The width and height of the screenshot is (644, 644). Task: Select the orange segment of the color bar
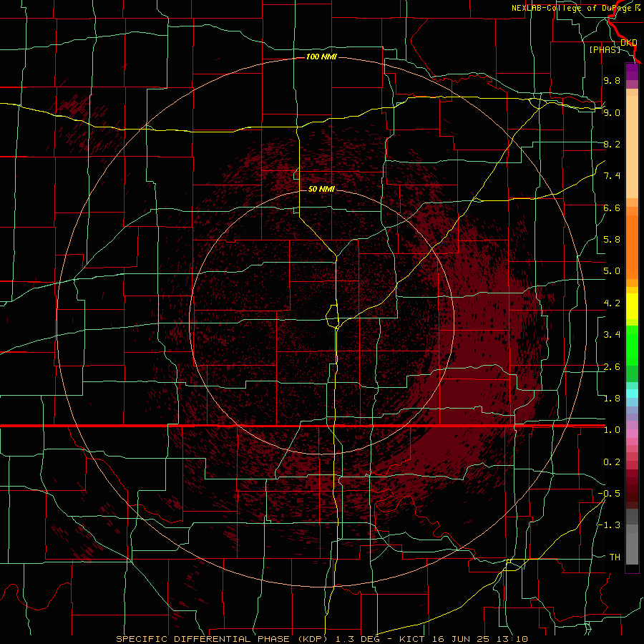pyautogui.click(x=632, y=248)
